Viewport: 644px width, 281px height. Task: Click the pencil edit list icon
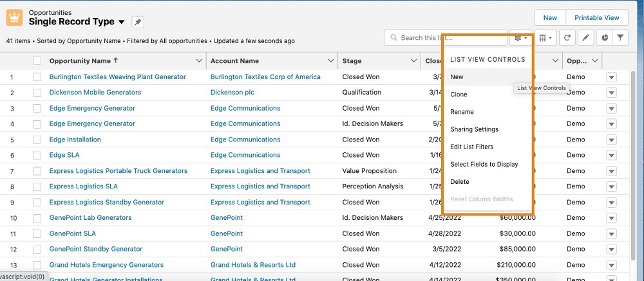point(585,38)
